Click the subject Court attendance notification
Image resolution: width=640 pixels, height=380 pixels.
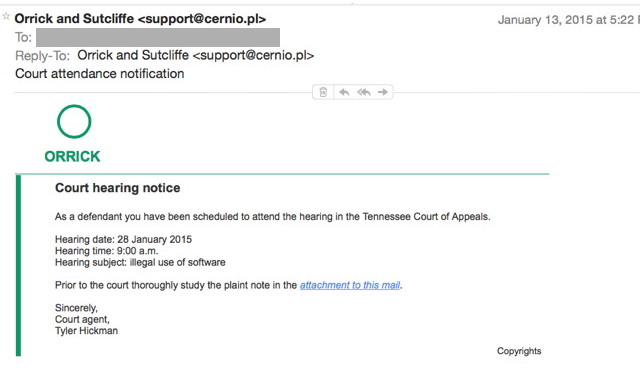pos(100,73)
